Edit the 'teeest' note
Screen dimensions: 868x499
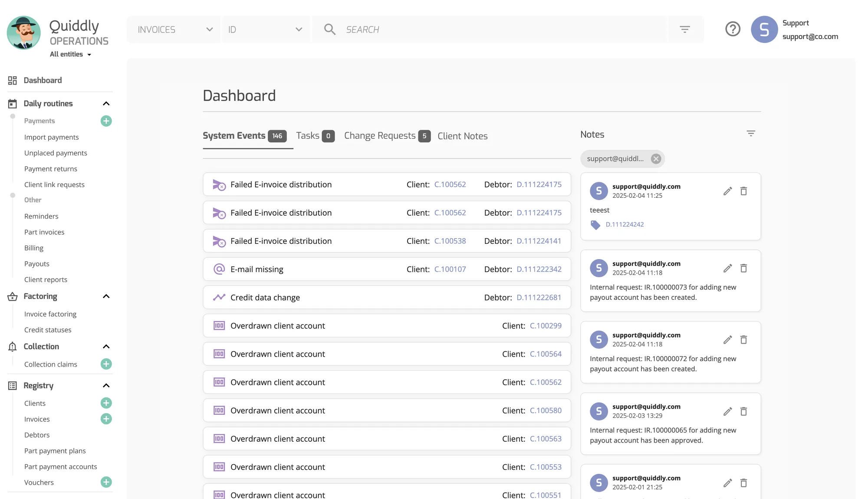coord(728,191)
